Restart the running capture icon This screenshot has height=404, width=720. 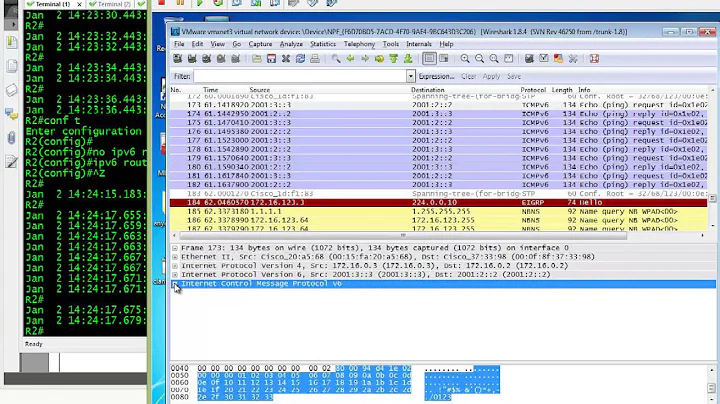236,59
